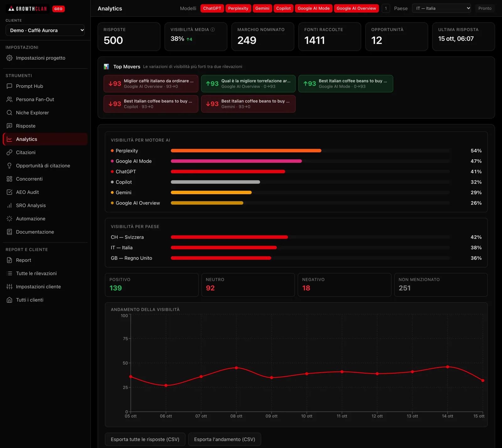Viewport: 502px width, 448px height.
Task: Click the info icon beside Visibilità Media
Action: point(213,29)
